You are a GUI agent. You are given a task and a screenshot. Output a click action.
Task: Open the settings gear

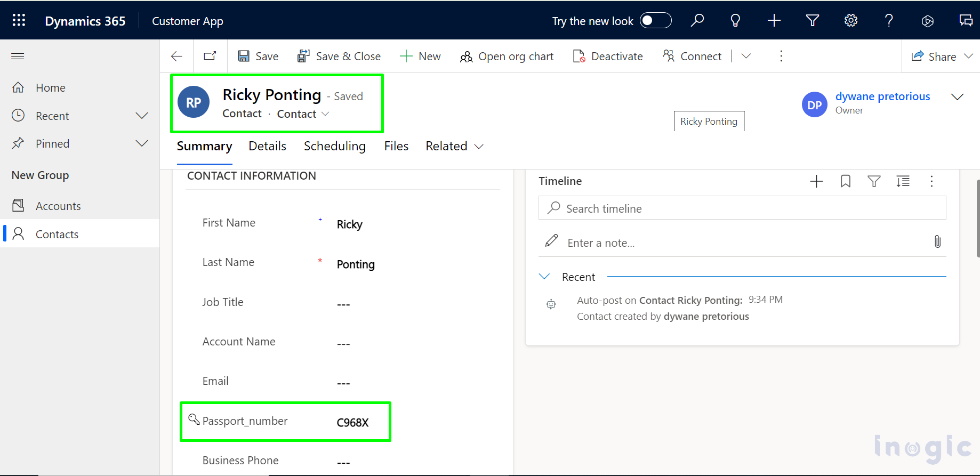(850, 20)
